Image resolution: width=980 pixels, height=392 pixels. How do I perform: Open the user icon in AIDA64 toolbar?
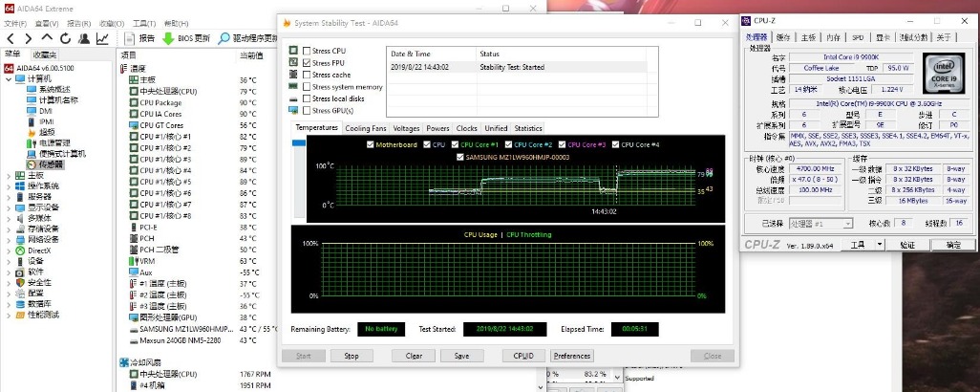84,38
